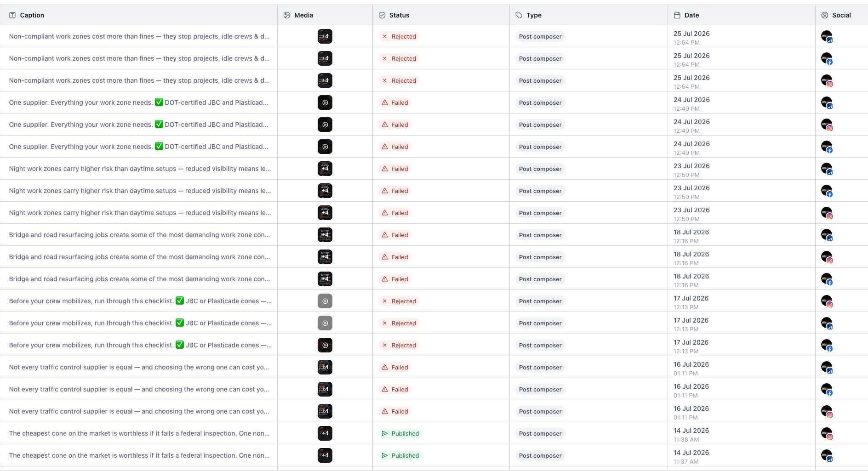
Task: Open video thumbnail of 24 Jul Facebook post
Action: point(325,147)
